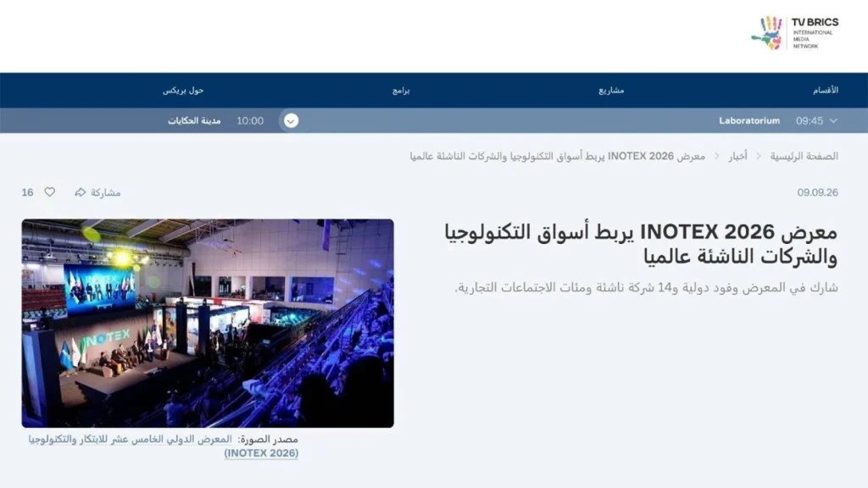Click the 10:00 schedule time
Screen dimensions: 868x488
tap(250, 120)
